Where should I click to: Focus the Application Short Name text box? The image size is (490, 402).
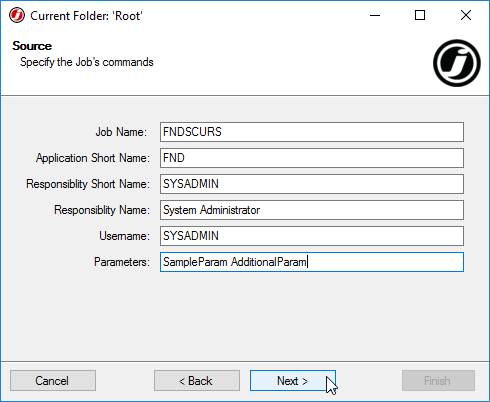point(312,158)
